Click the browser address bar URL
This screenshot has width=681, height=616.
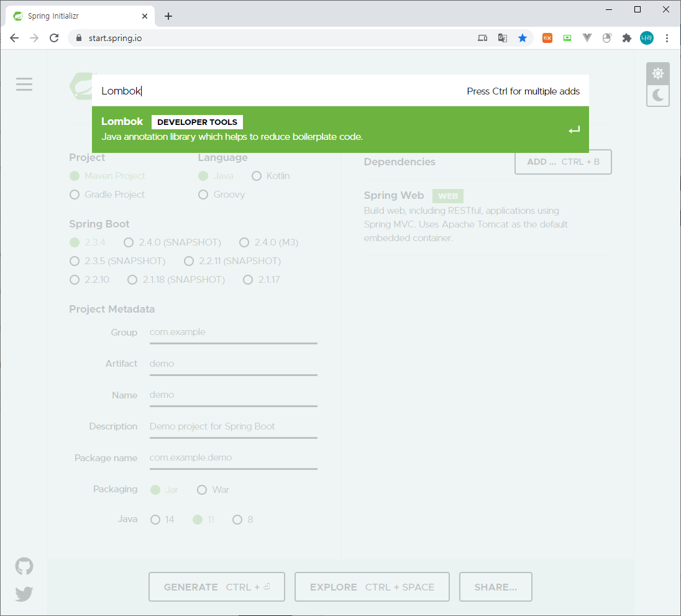115,39
